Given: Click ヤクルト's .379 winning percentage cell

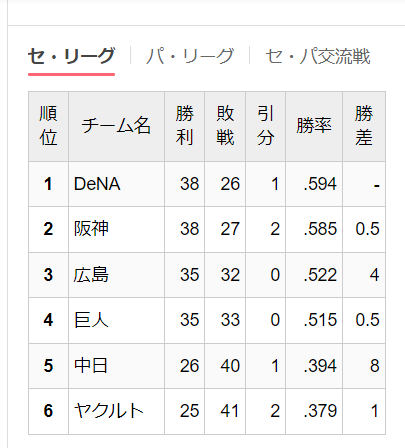Looking at the screenshot, I should 314,411.
